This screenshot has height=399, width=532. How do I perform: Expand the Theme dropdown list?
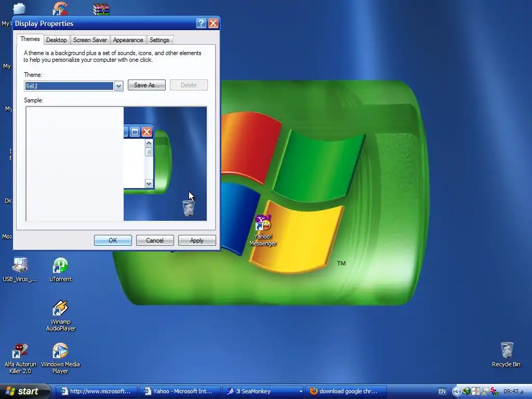118,86
